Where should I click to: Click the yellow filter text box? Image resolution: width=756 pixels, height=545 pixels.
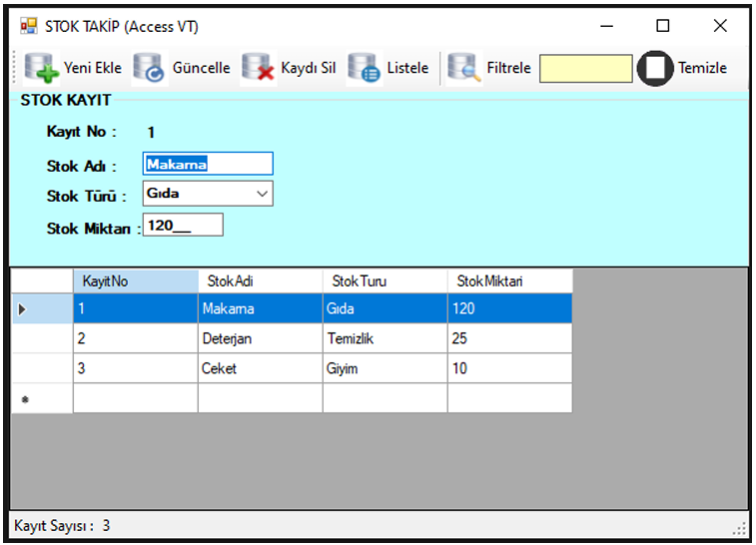coord(585,68)
